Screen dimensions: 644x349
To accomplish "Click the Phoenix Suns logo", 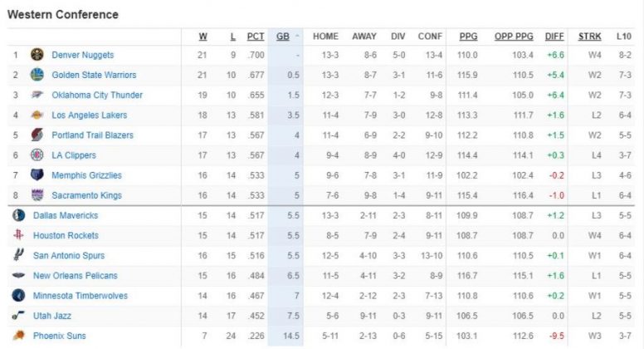I will pyautogui.click(x=18, y=336).
